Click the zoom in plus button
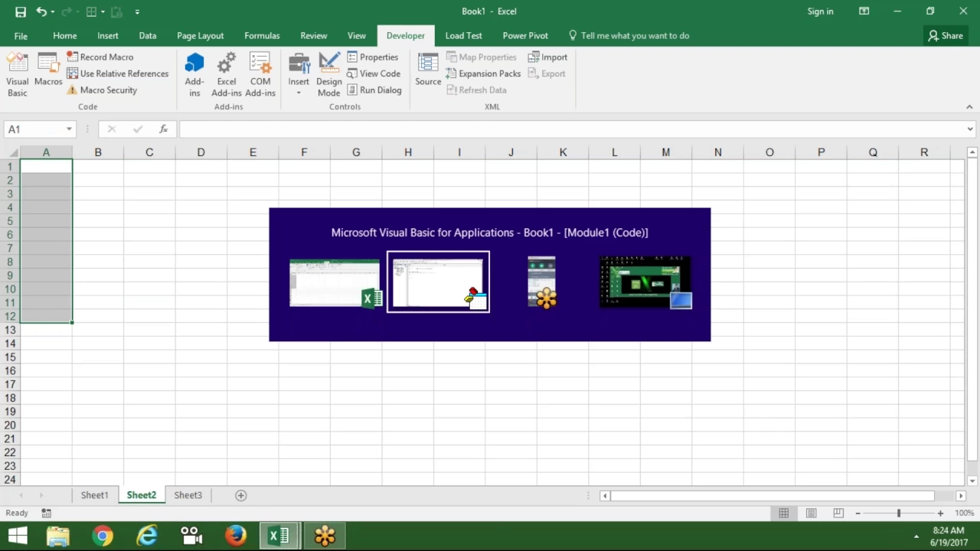980x551 pixels. 940,514
